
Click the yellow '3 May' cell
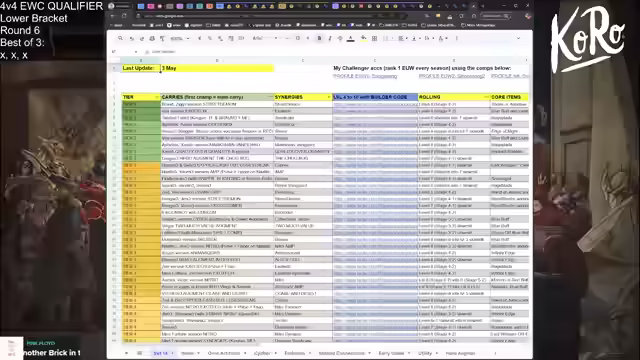point(217,68)
